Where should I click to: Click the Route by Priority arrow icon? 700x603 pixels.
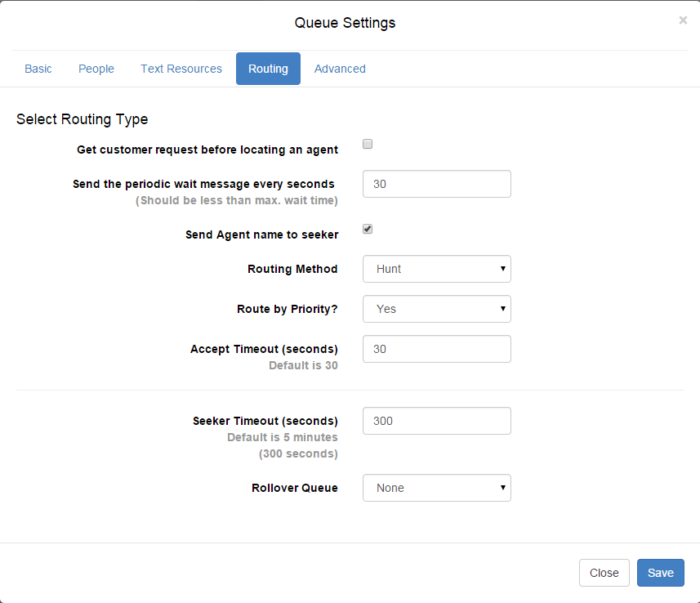(502, 309)
